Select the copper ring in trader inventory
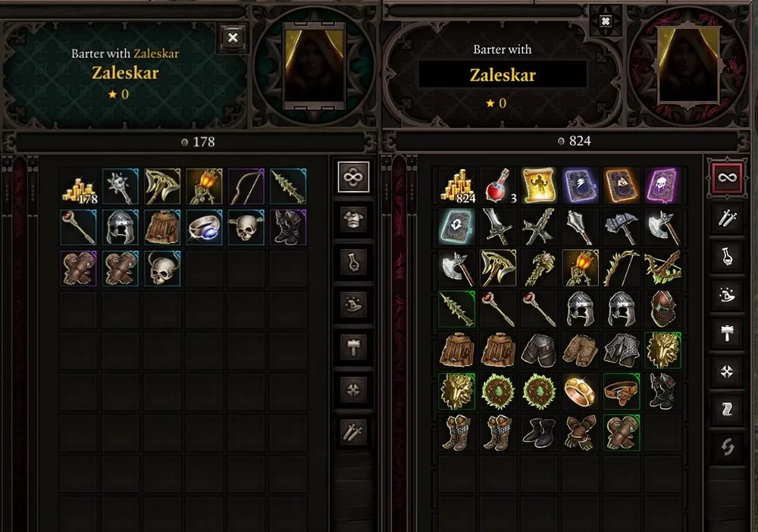 (580, 391)
